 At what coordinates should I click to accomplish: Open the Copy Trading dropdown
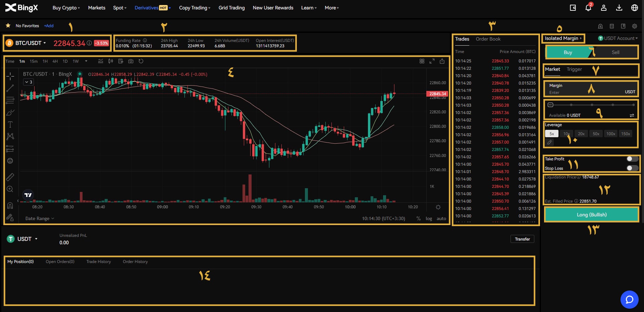[195, 8]
